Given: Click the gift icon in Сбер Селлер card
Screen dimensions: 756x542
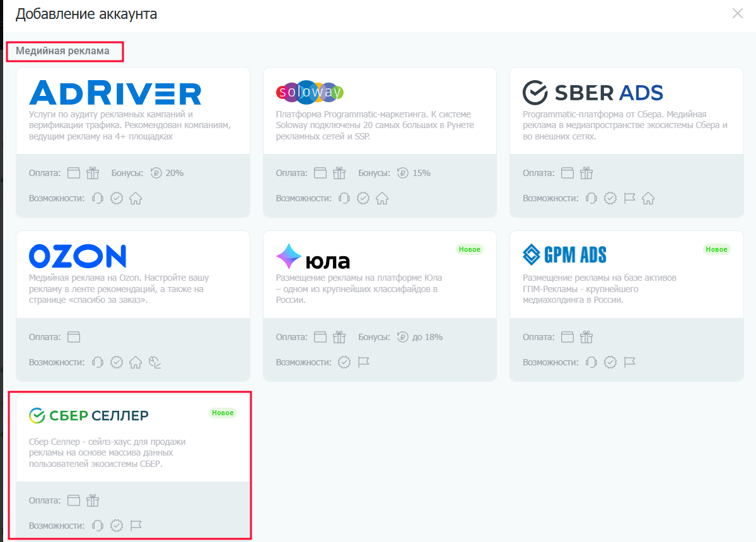Looking at the screenshot, I should point(93,500).
